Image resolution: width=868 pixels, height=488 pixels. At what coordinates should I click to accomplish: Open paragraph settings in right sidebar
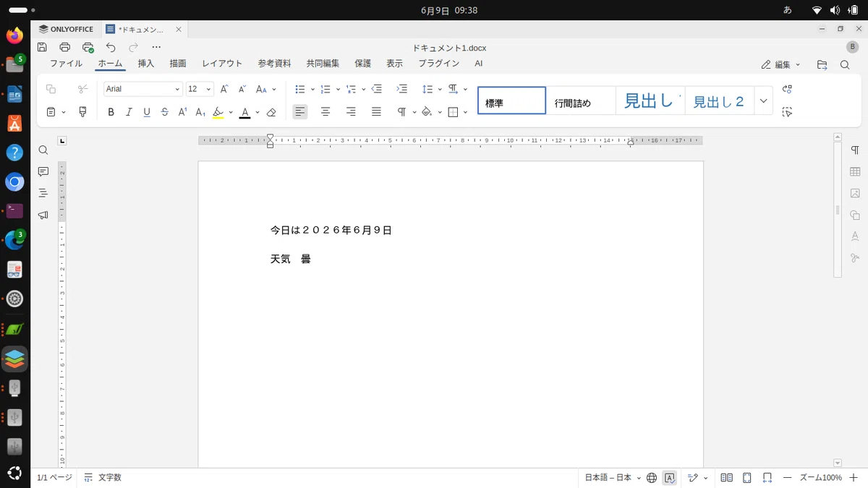point(855,150)
